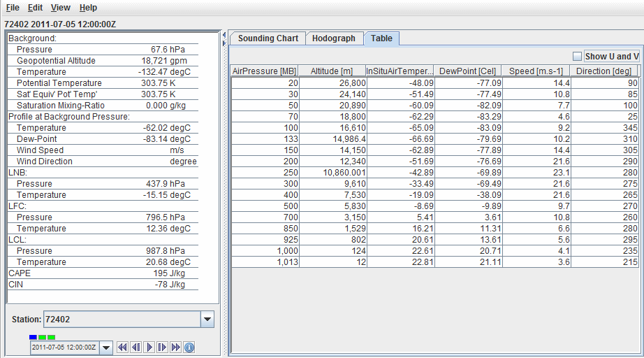Sort by Altitude [m] column header
This screenshot has height=358, width=644.
(x=332, y=71)
